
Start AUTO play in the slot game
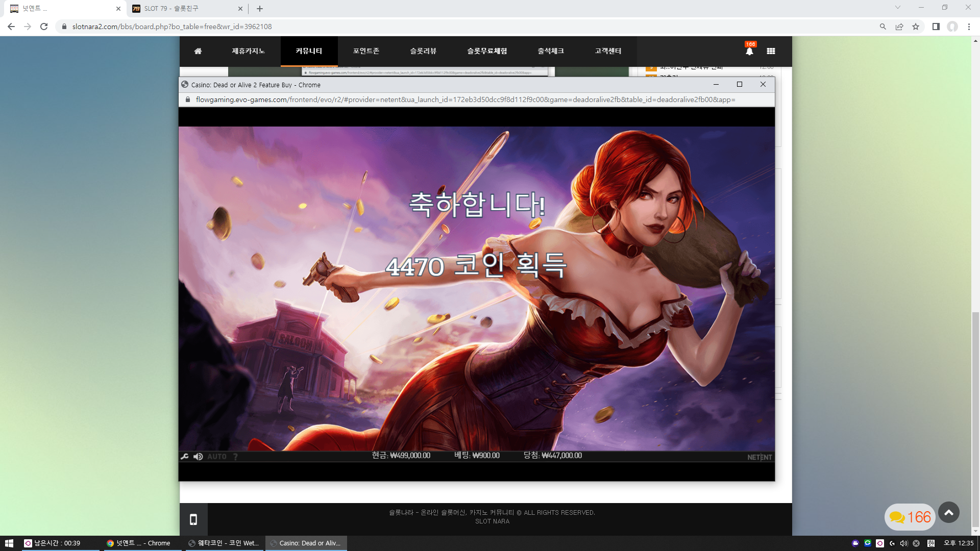tap(217, 457)
